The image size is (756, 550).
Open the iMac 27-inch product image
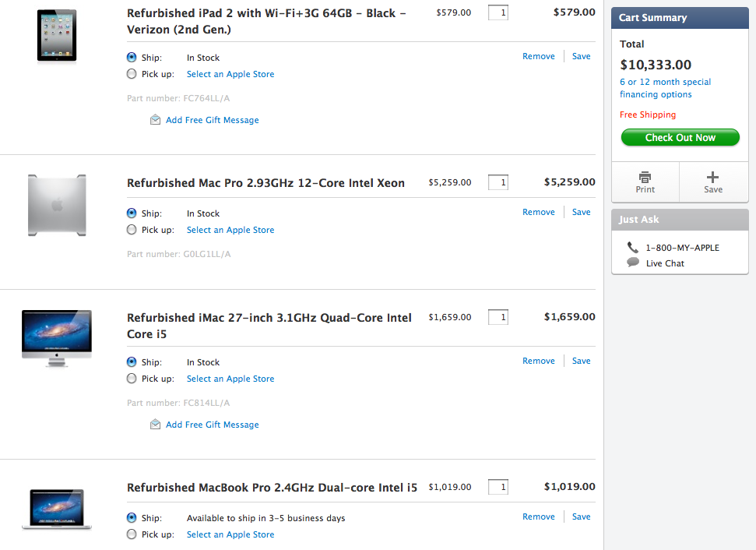(x=57, y=338)
